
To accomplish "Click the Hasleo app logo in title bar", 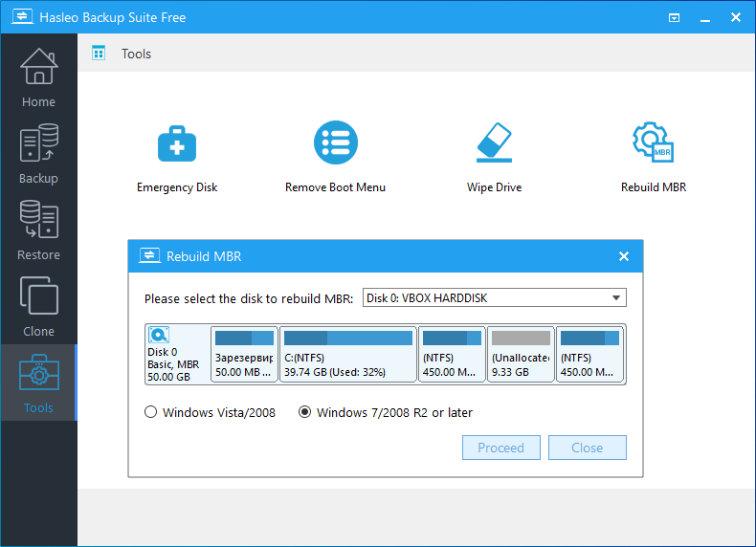I will pos(22,17).
